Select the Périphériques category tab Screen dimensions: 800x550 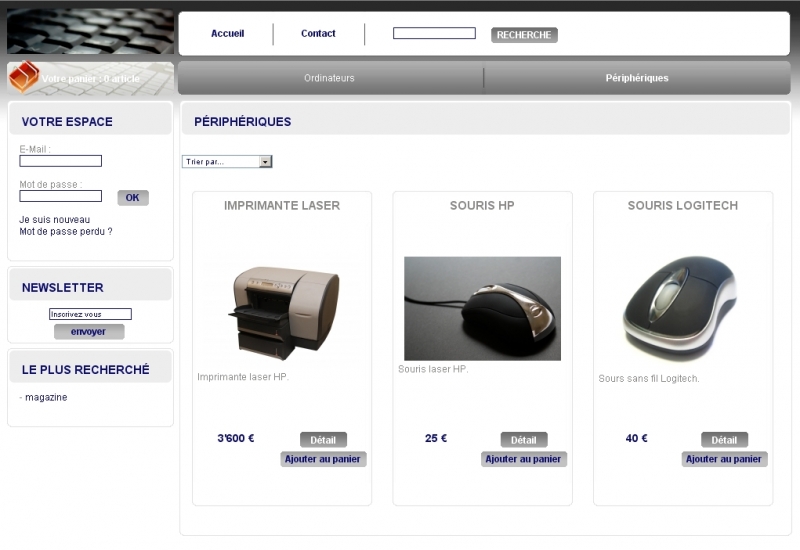pos(637,78)
